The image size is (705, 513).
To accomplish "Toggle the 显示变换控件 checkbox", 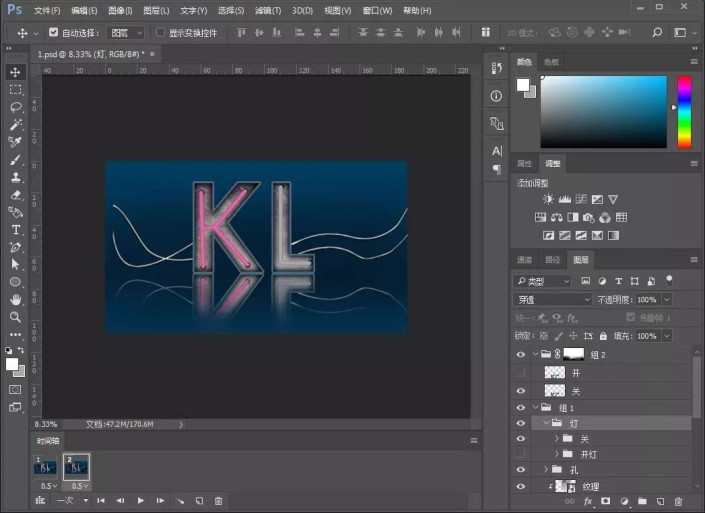I will click(160, 32).
